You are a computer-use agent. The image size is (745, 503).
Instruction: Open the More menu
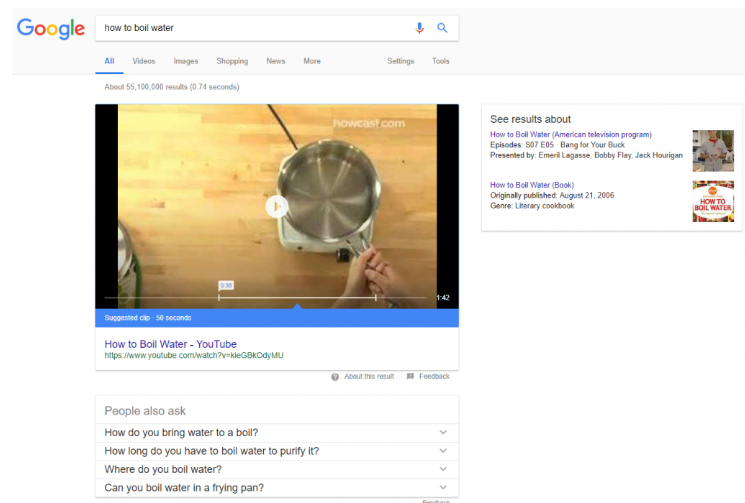pyautogui.click(x=312, y=61)
